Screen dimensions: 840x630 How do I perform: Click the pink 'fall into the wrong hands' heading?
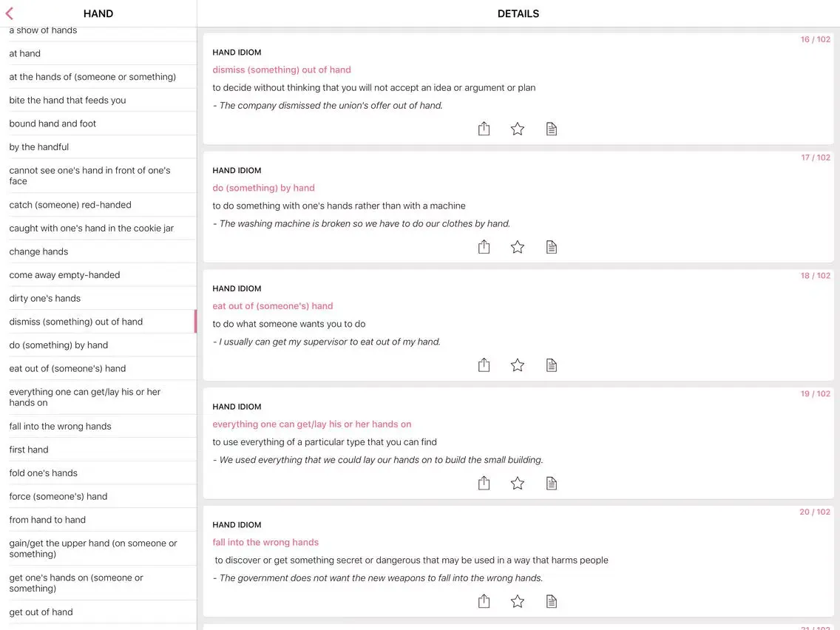265,542
